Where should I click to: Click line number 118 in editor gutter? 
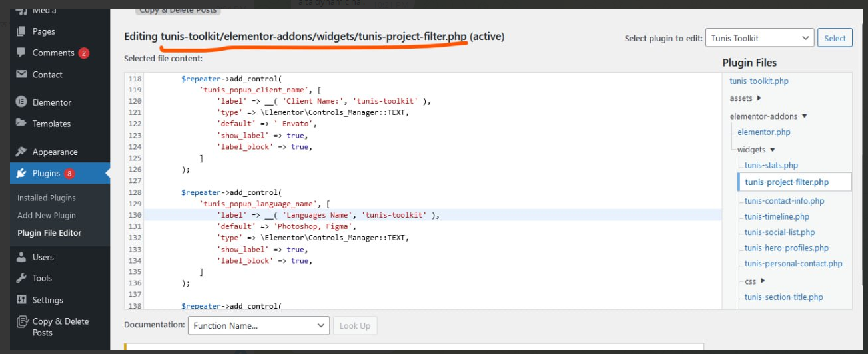(134, 79)
